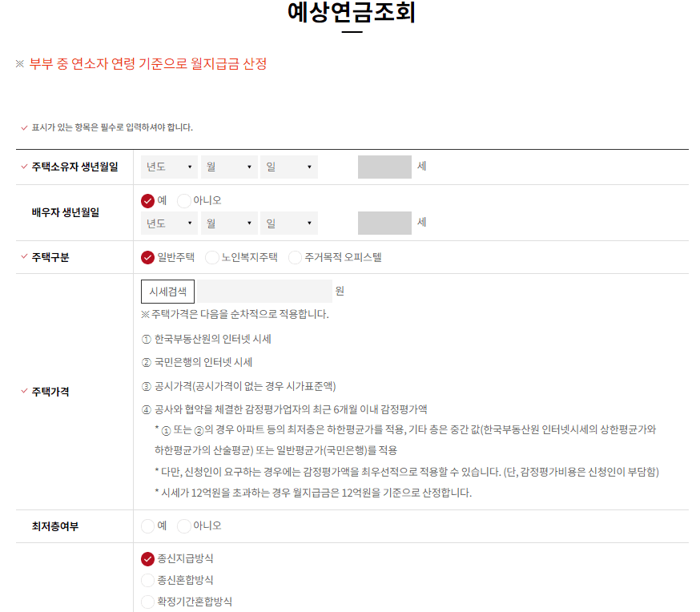
Task: Click the 시세검색 market price search button
Action: (x=167, y=291)
